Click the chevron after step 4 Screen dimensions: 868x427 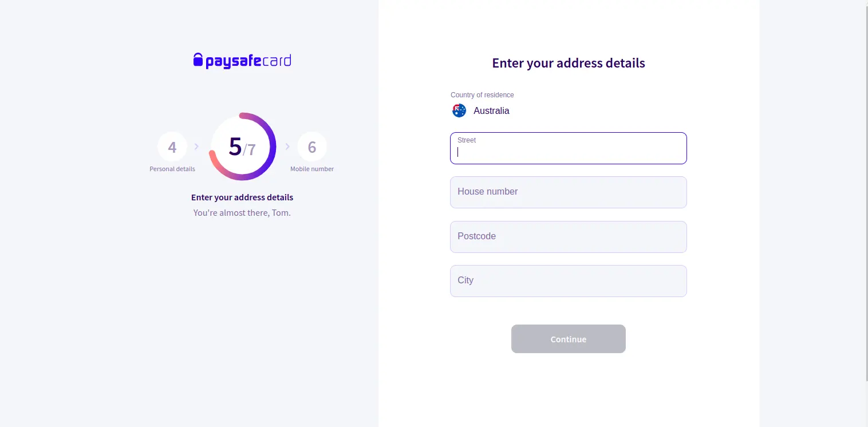196,147
